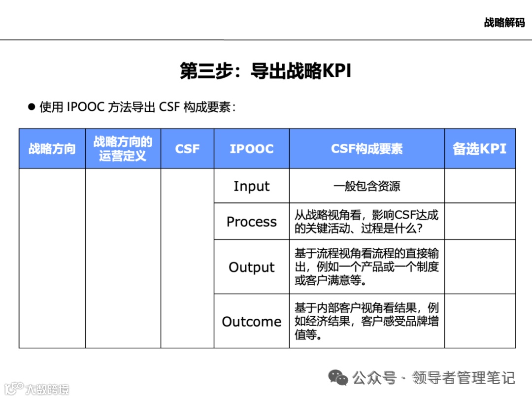Click the 战略方向 column header
The image size is (532, 399).
coord(52,149)
